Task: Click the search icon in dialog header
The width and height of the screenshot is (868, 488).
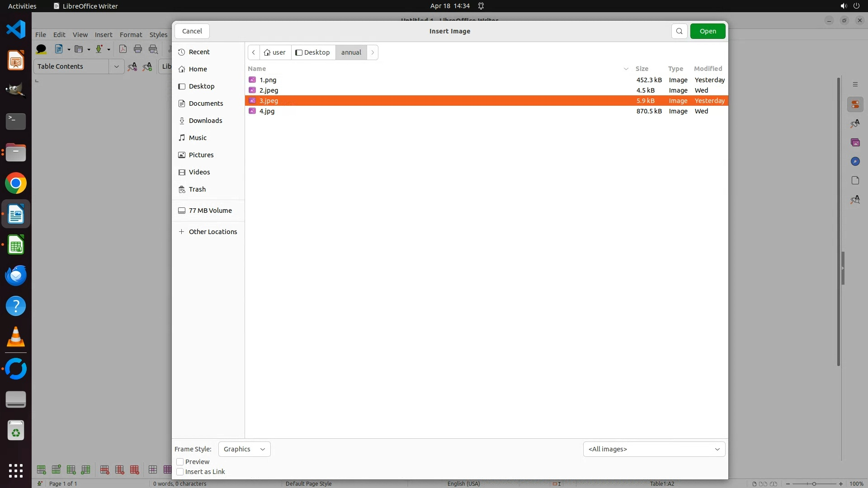Action: (x=679, y=31)
